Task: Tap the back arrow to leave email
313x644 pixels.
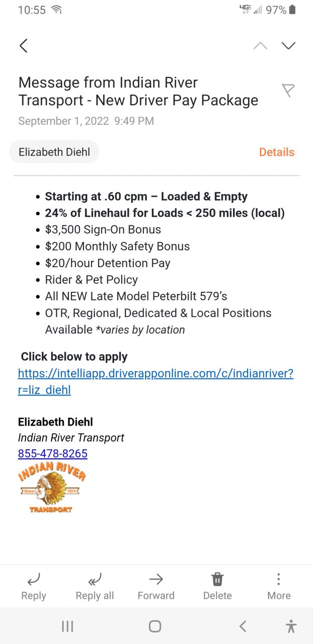Action: pos(23,46)
